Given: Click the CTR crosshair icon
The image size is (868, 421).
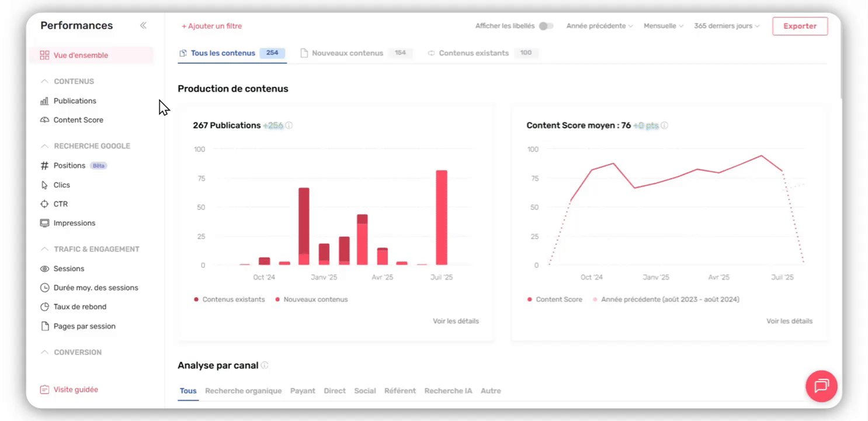Looking at the screenshot, I should coord(44,204).
